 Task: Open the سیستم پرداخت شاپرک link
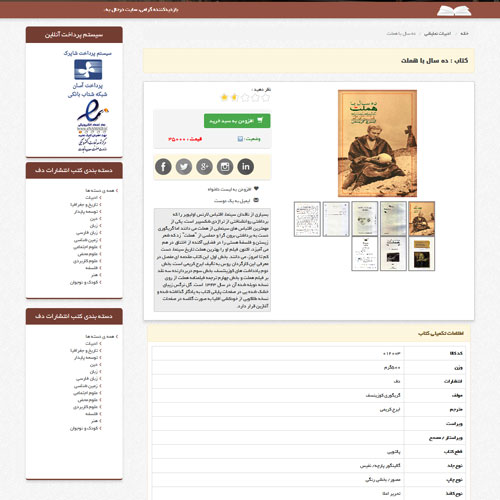click(x=88, y=53)
